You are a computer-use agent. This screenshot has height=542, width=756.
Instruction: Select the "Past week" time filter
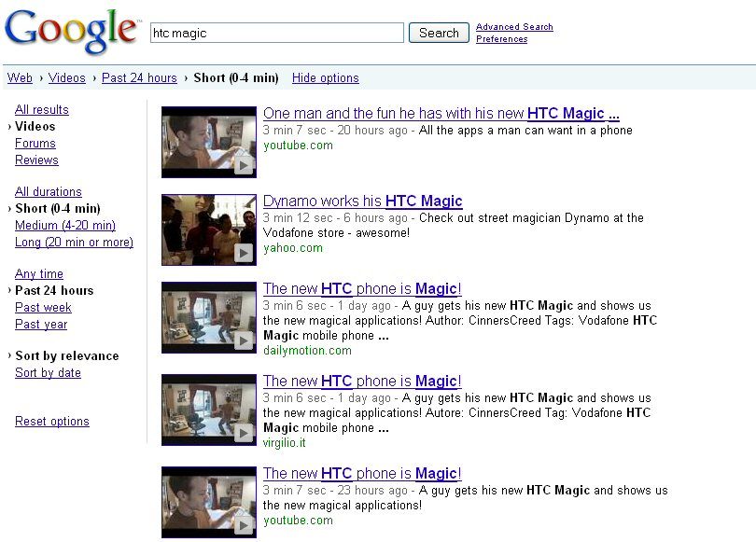(42, 307)
